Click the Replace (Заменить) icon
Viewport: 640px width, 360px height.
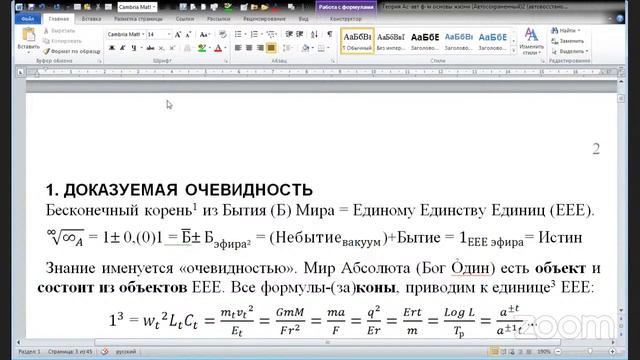[x=555, y=41]
